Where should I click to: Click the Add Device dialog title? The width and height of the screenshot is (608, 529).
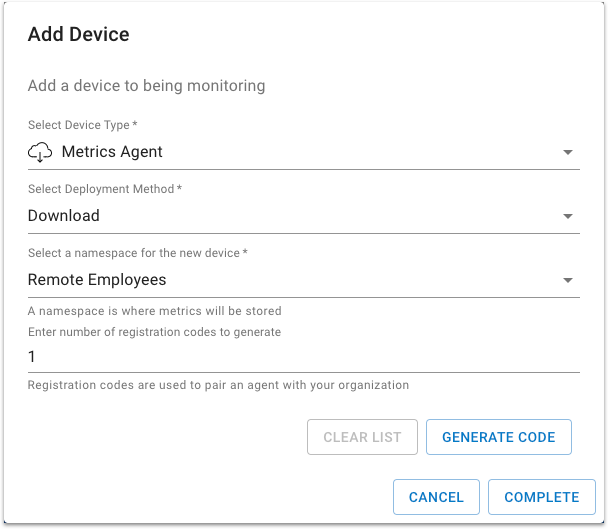[x=79, y=35]
